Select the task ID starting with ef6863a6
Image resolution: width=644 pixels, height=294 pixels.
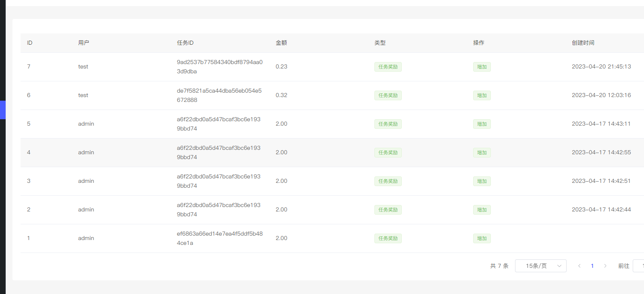click(220, 238)
